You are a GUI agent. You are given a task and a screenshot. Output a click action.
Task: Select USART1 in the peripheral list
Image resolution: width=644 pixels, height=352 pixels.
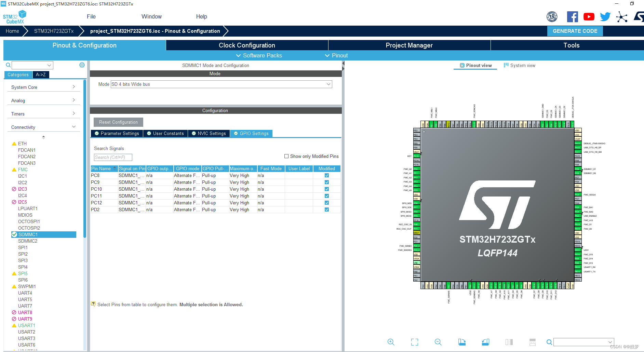[27, 325]
